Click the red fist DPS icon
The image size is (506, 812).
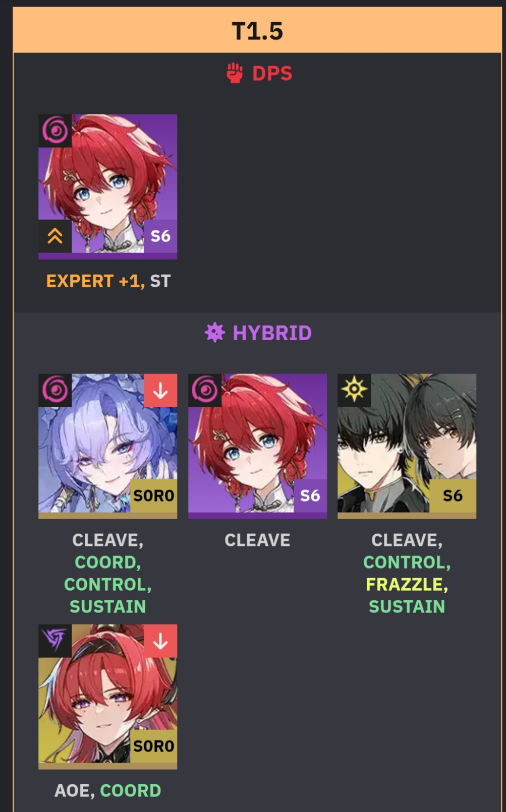(x=235, y=73)
